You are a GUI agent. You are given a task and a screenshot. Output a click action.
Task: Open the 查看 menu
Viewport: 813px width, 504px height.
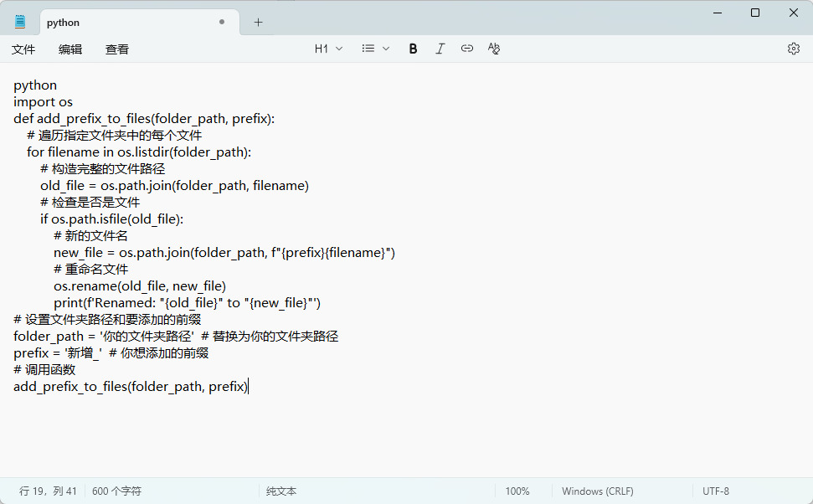pos(116,49)
